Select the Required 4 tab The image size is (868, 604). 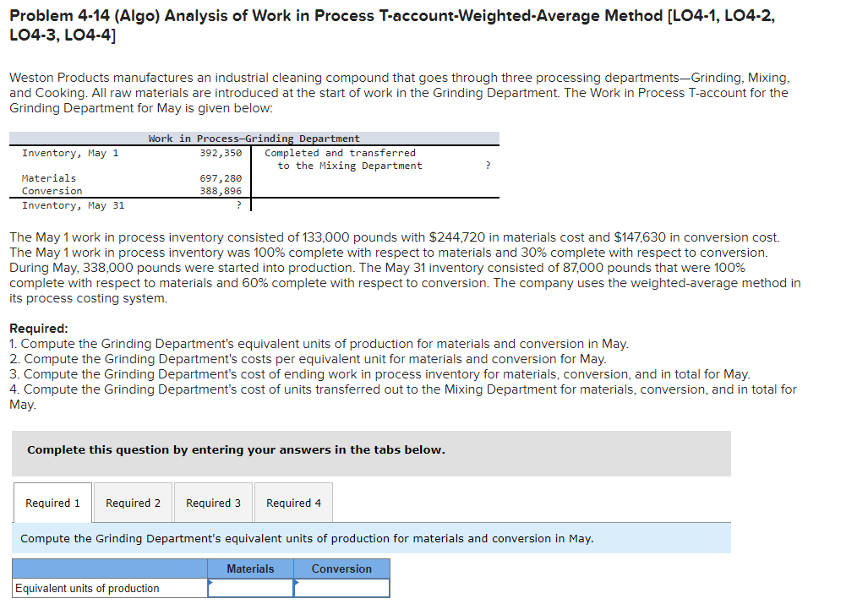pos(292,502)
